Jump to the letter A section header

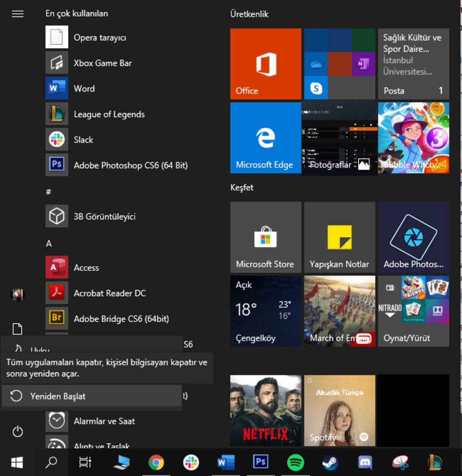click(49, 243)
